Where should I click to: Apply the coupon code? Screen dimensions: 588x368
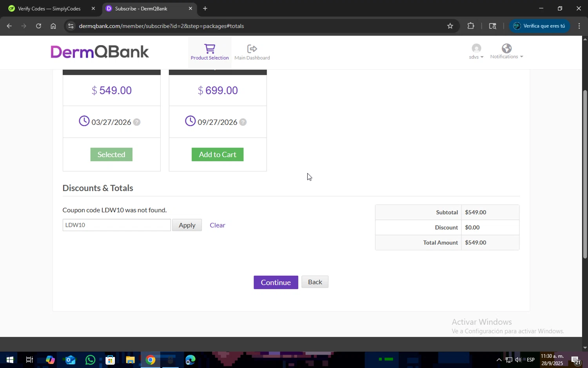click(187, 225)
